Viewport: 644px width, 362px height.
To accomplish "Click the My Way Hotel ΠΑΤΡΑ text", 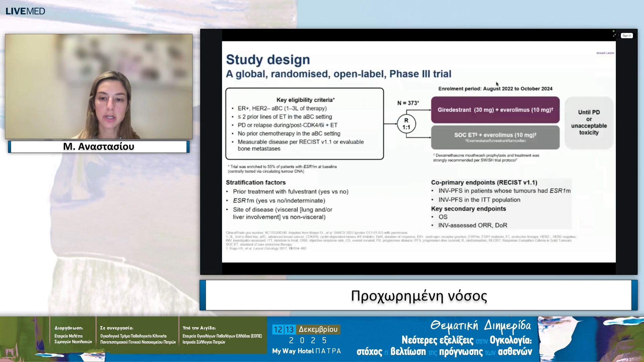I will pyautogui.click(x=306, y=351).
